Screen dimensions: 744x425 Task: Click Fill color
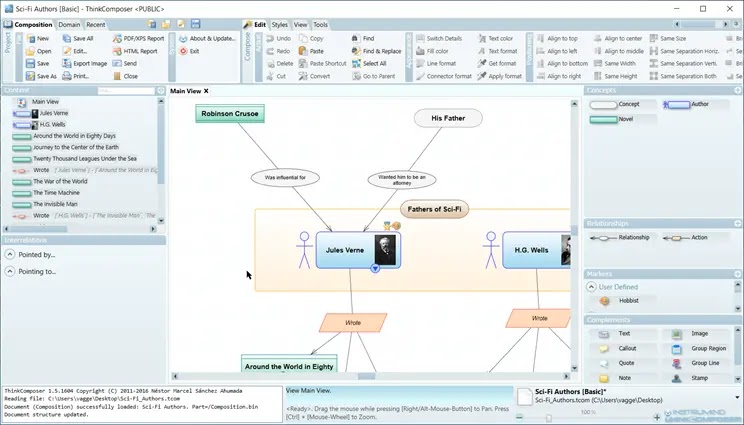click(x=432, y=51)
